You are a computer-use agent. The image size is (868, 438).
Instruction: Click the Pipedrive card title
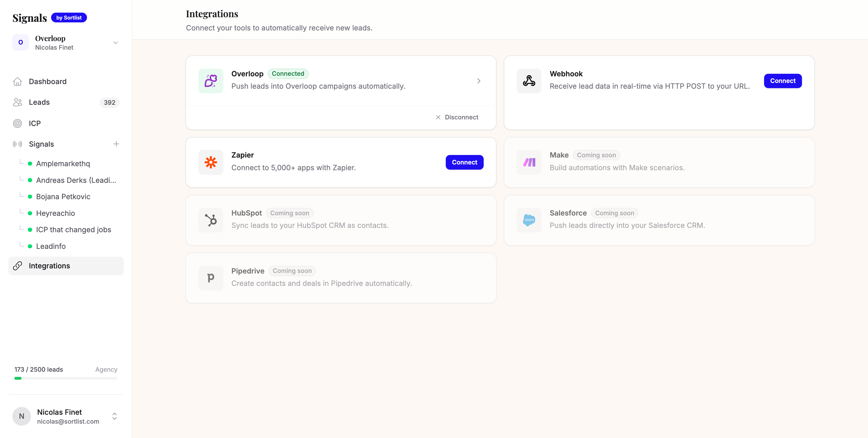248,271
